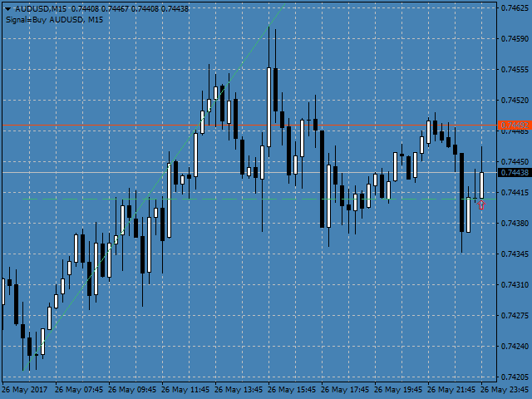The image size is (532, 399).
Task: Click the 26 May 11:45 time label
Action: point(185,389)
